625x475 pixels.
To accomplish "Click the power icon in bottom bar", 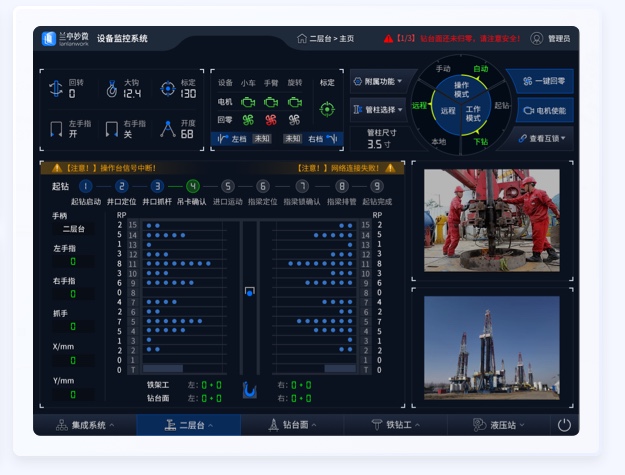I will [565, 424].
